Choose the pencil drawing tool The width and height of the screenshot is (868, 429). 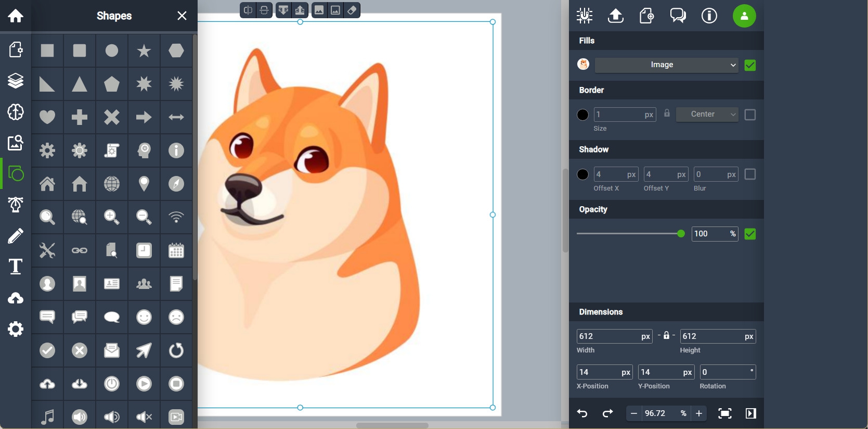(16, 236)
